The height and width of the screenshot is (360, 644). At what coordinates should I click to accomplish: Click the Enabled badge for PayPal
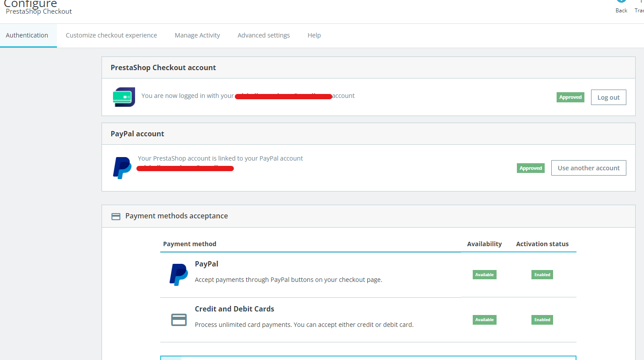click(x=542, y=275)
